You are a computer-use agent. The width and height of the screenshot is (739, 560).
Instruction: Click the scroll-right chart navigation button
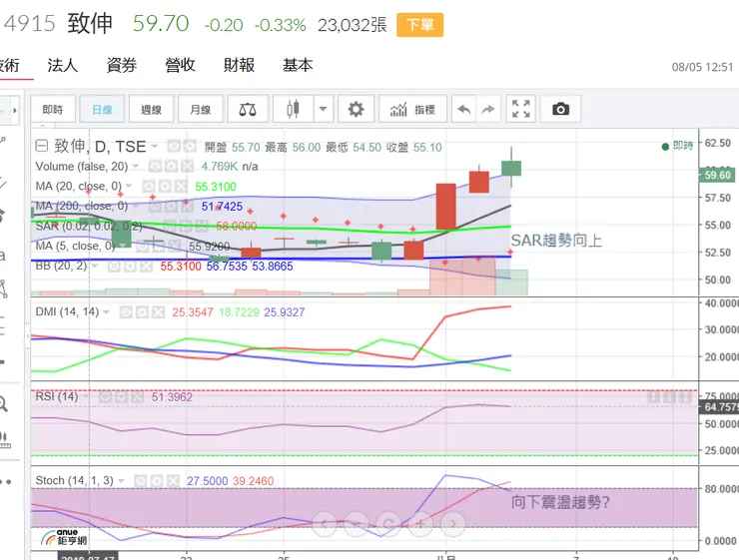453,524
